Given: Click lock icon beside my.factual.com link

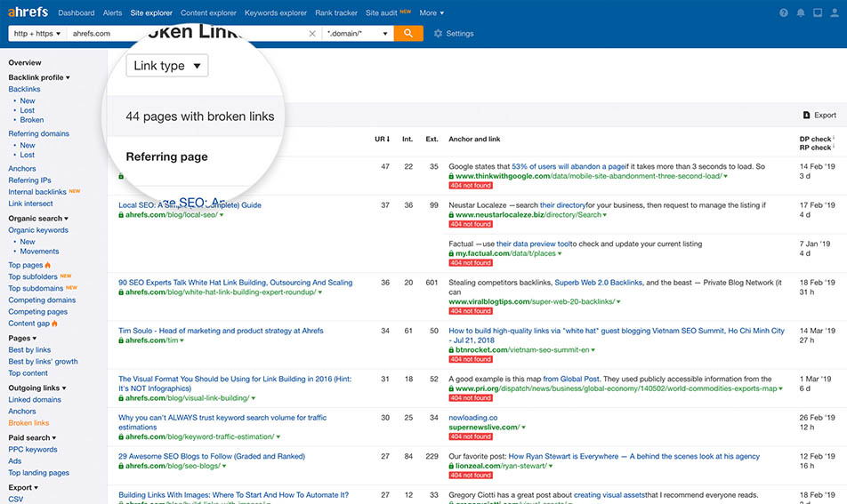Looking at the screenshot, I should (451, 253).
